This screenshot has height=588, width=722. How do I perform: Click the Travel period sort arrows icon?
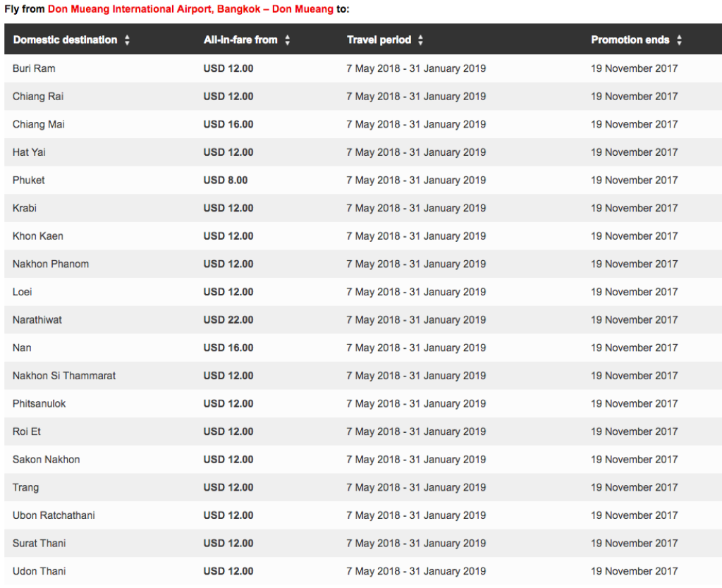(420, 40)
